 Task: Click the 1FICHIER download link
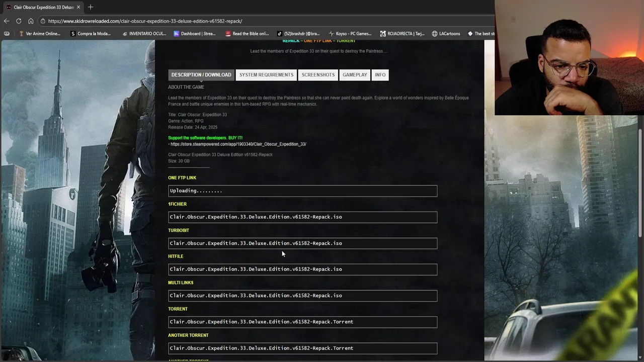[302, 217]
